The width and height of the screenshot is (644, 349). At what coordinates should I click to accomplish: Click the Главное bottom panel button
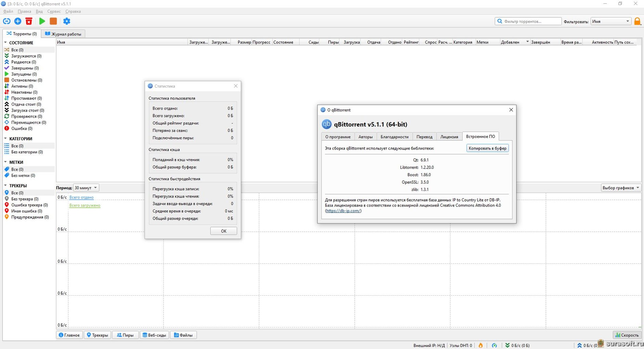(69, 335)
